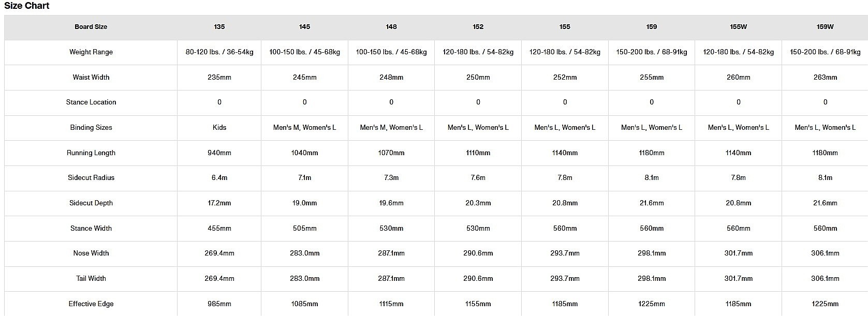
Task: Click the 17.2mm sidecut depth value
Action: coord(219,203)
